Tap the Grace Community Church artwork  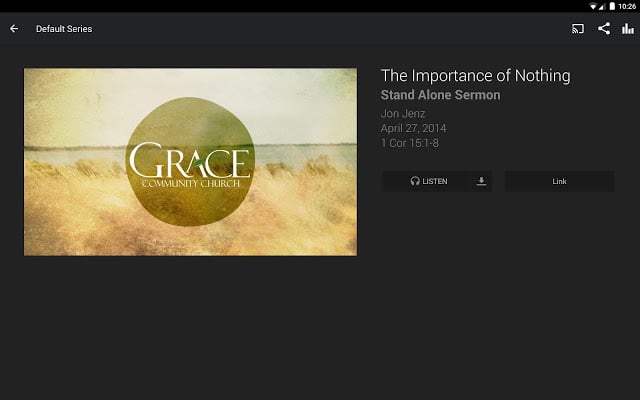[190, 162]
